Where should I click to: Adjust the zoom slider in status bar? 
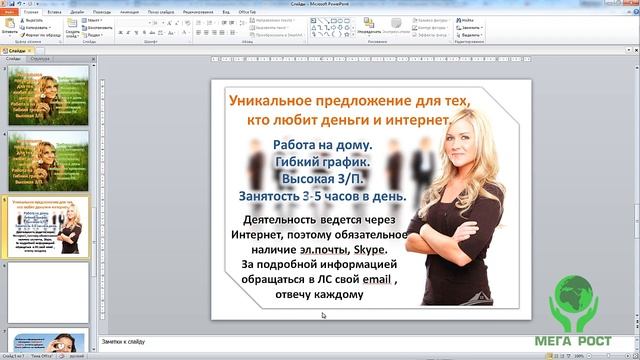click(x=608, y=356)
